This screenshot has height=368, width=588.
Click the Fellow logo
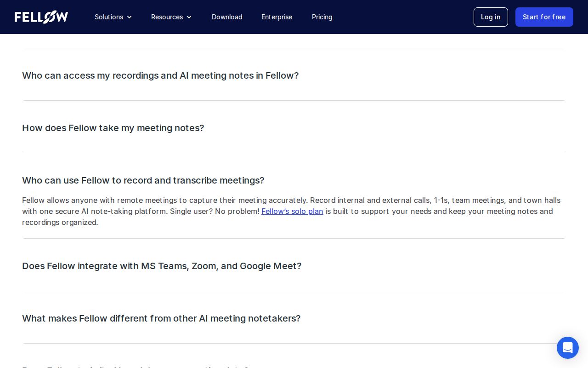(41, 17)
